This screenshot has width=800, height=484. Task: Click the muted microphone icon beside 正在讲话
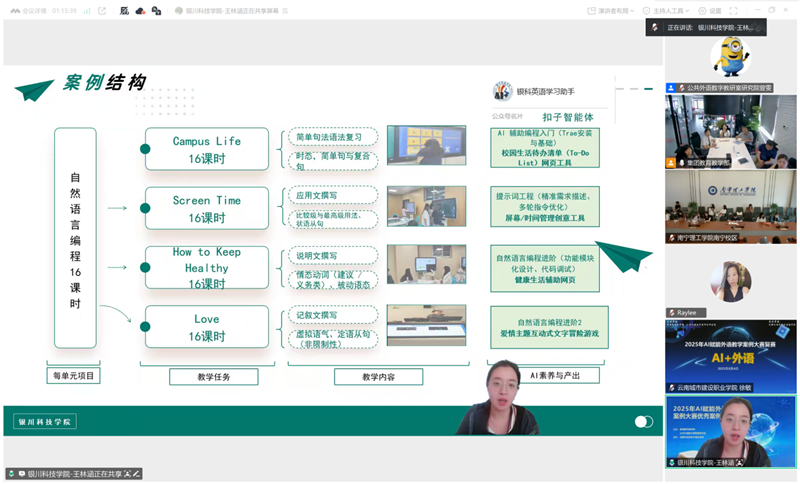(x=655, y=28)
